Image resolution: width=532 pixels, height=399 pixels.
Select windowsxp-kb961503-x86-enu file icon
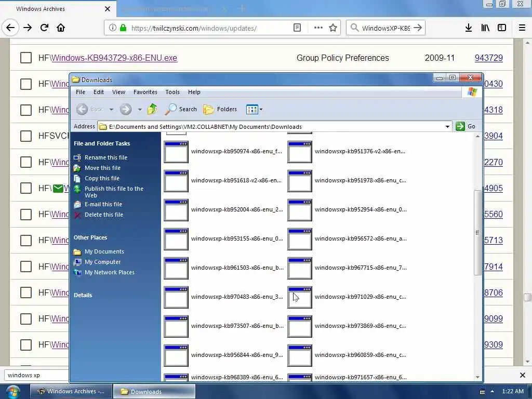coord(176,268)
